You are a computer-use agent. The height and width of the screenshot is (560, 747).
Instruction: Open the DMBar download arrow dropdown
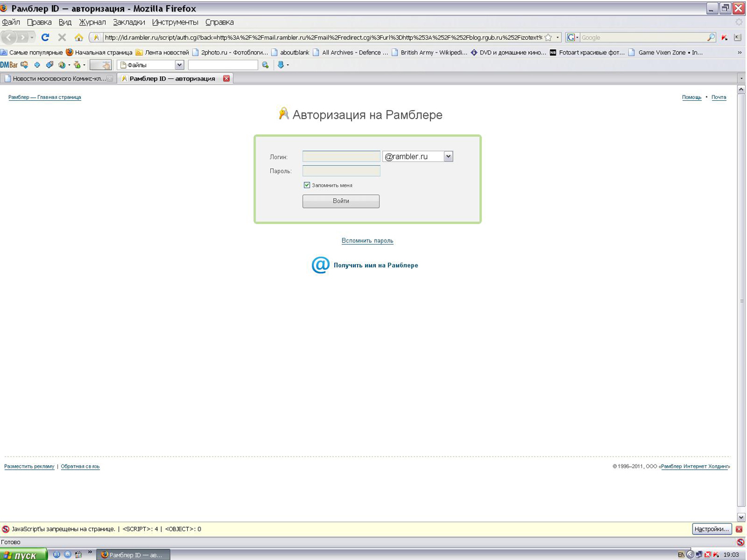click(x=288, y=65)
